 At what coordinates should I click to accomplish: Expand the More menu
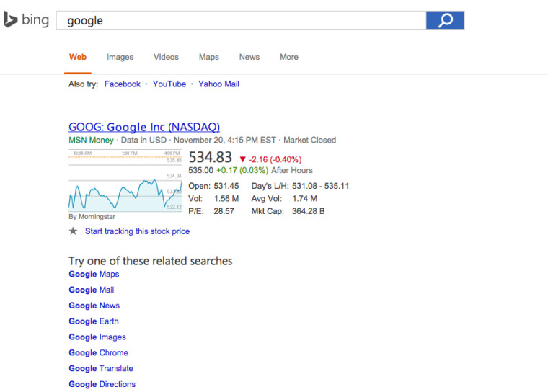click(288, 57)
